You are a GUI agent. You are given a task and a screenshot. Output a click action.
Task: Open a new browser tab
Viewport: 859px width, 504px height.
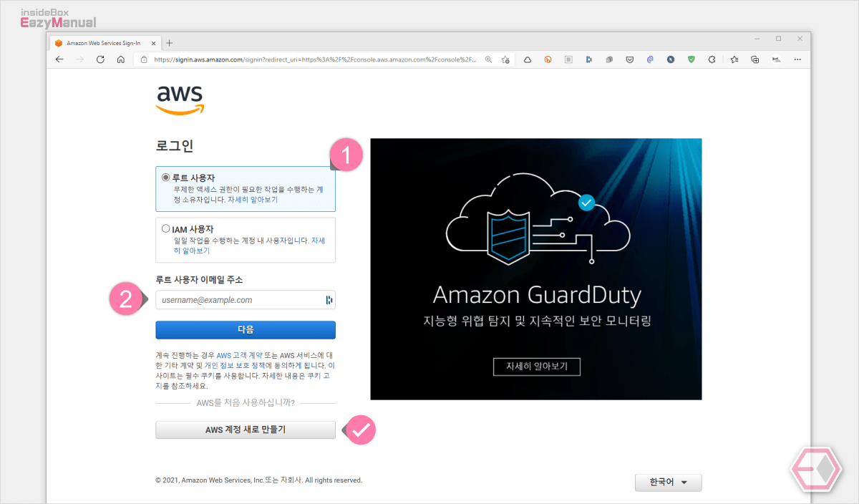tap(170, 43)
